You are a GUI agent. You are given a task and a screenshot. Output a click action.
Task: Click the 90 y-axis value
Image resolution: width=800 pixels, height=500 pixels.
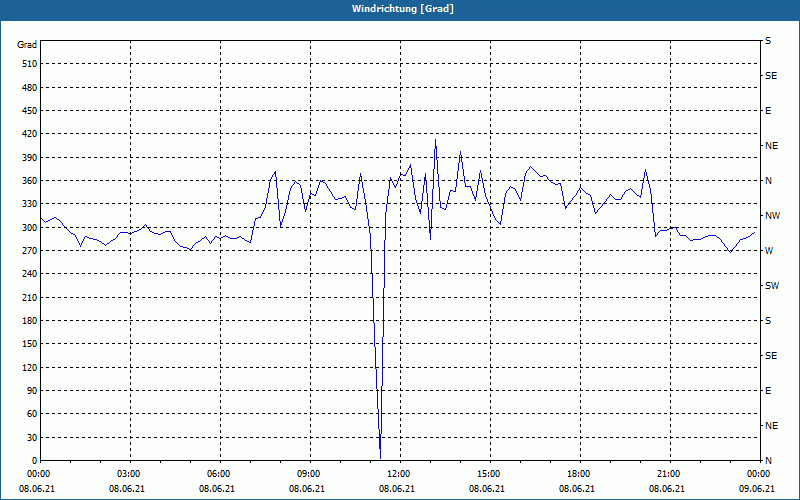coord(32,391)
